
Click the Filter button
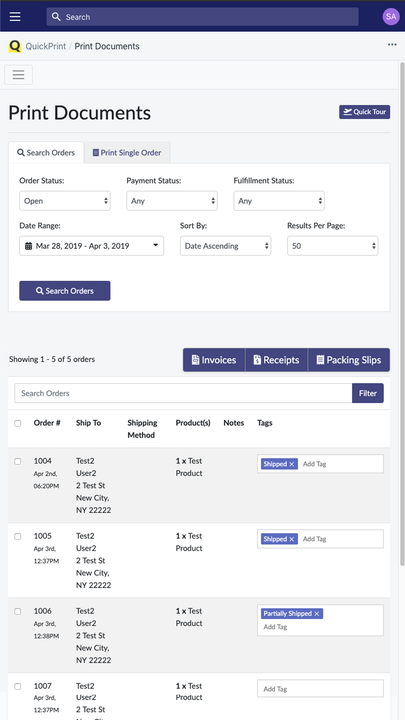pos(368,393)
